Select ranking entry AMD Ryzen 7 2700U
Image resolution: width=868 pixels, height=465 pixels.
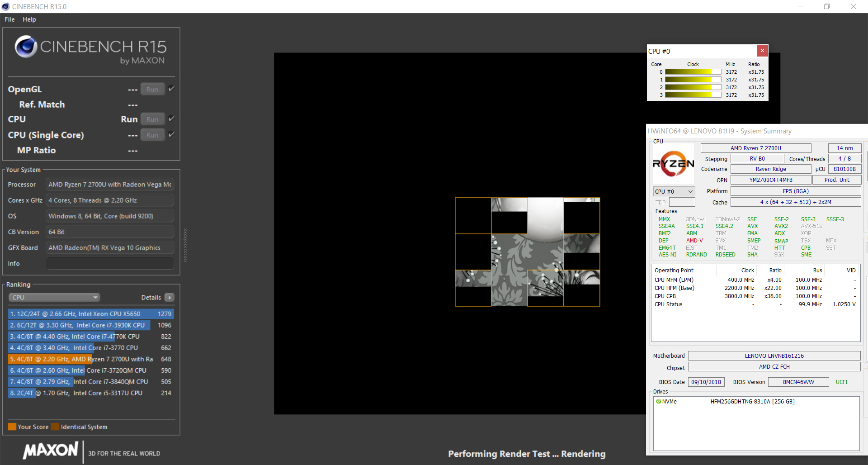click(91, 359)
